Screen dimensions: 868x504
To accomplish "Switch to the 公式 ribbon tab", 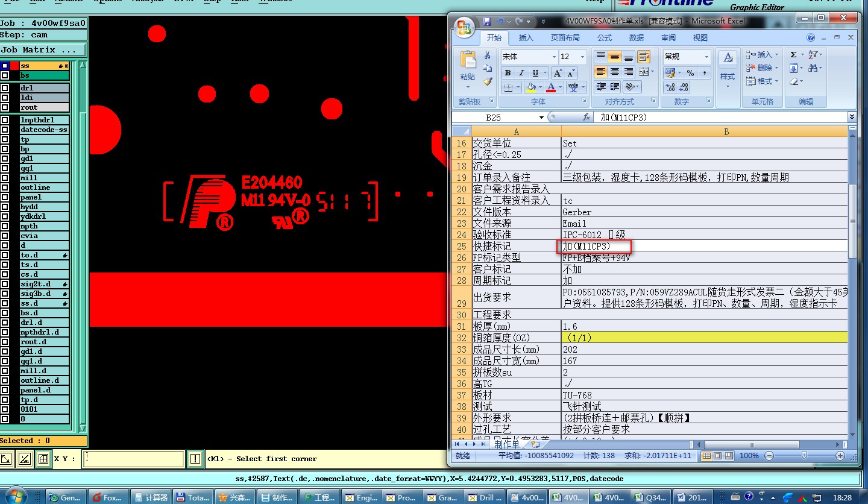I will pos(605,38).
